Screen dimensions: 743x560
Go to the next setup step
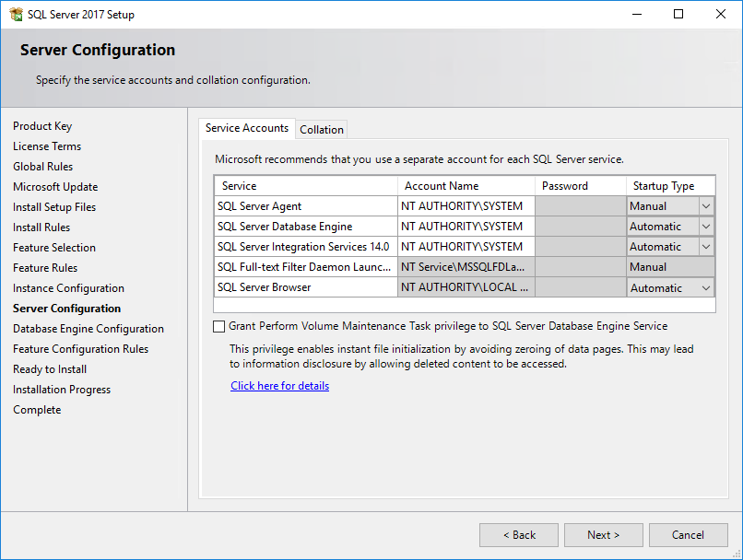[603, 535]
